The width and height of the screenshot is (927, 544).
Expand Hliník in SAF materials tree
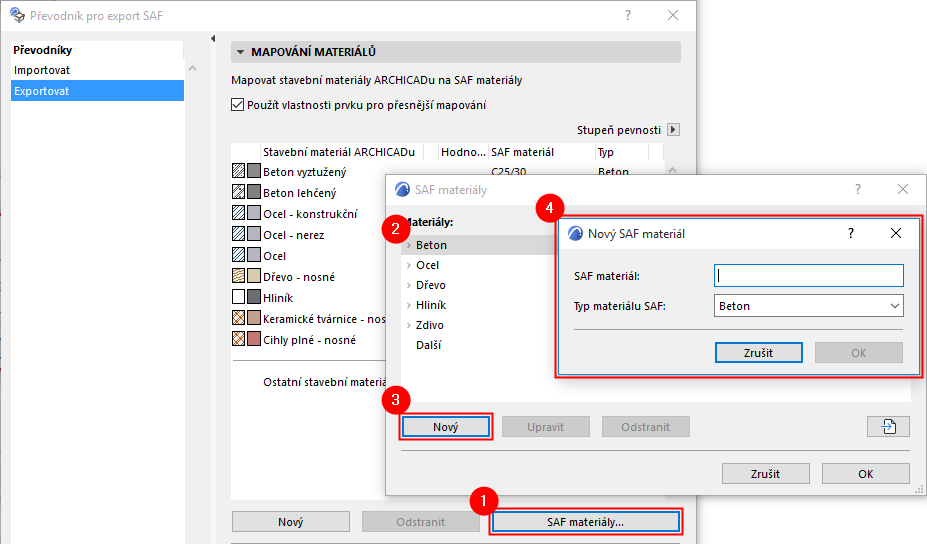[x=409, y=305]
